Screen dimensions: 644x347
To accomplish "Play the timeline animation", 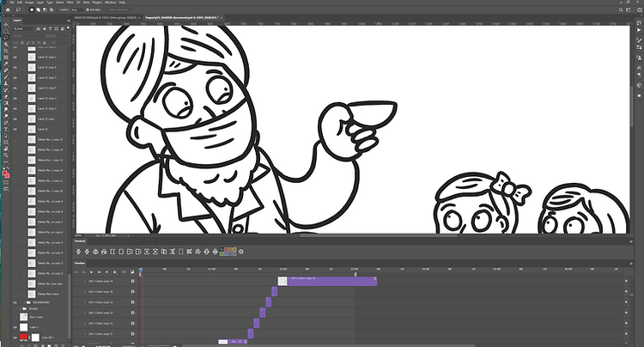I will [x=91, y=272].
